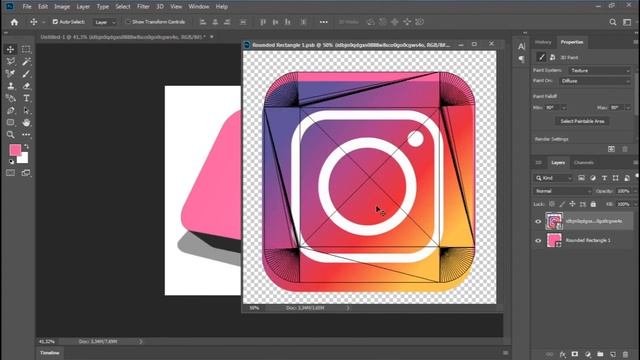Open the background white color swatch
This screenshot has width=640, height=360.
click(24, 158)
